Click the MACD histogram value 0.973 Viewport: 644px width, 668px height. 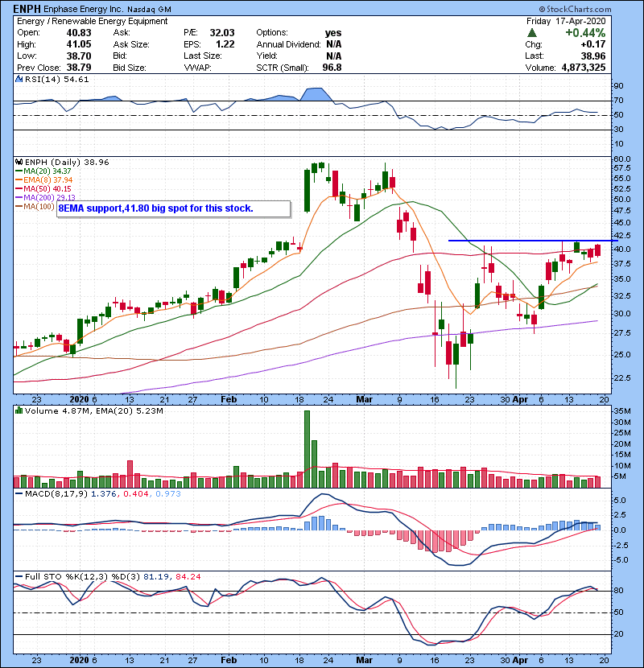coord(168,494)
